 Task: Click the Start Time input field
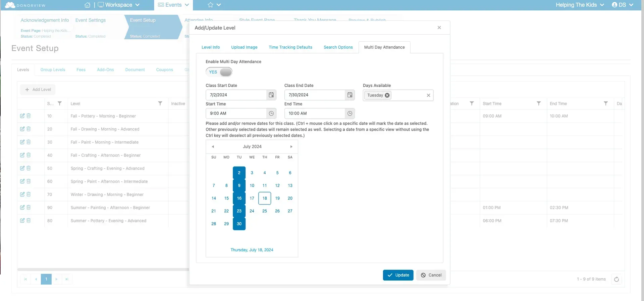(236, 114)
